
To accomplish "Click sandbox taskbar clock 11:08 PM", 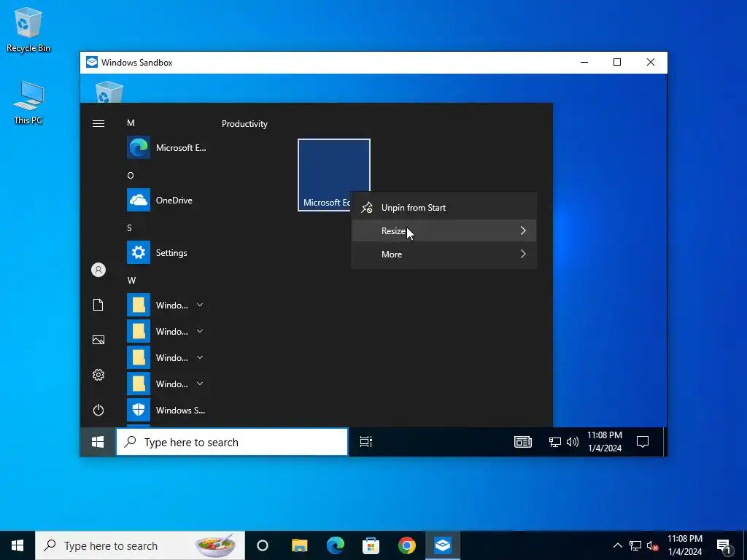I will (604, 441).
